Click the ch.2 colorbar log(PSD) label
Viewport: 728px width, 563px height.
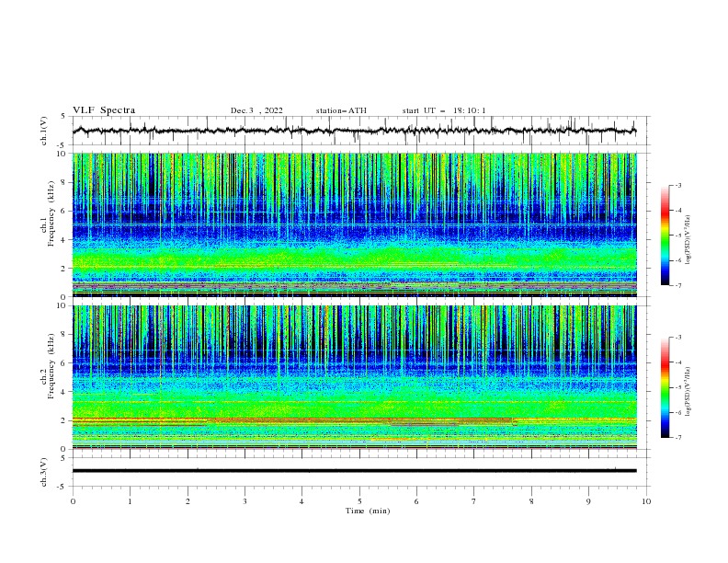click(688, 392)
